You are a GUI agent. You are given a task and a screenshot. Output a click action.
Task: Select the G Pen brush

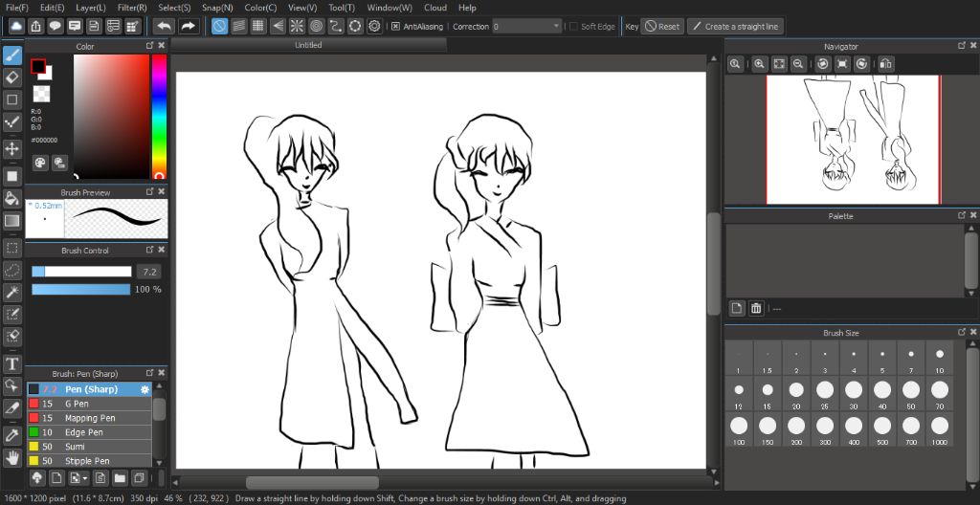click(89, 404)
